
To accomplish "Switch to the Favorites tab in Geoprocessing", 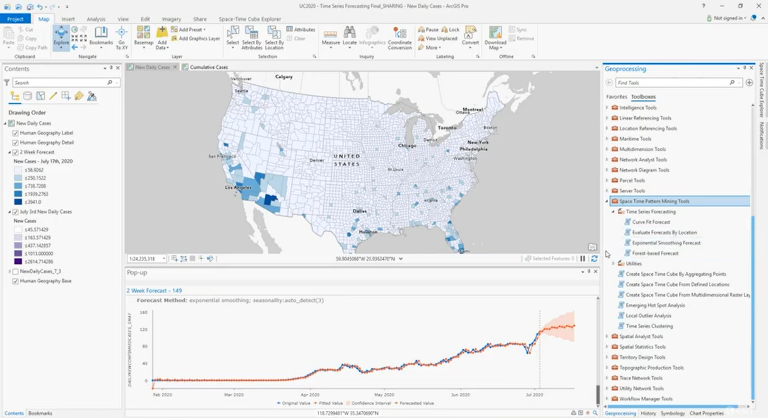I will pyautogui.click(x=616, y=97).
